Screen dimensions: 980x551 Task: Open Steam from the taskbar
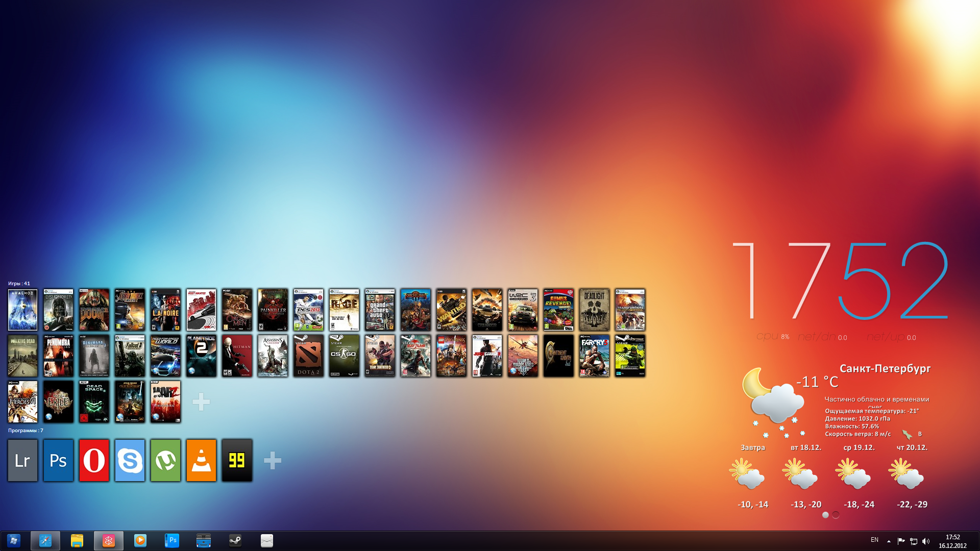click(x=235, y=540)
